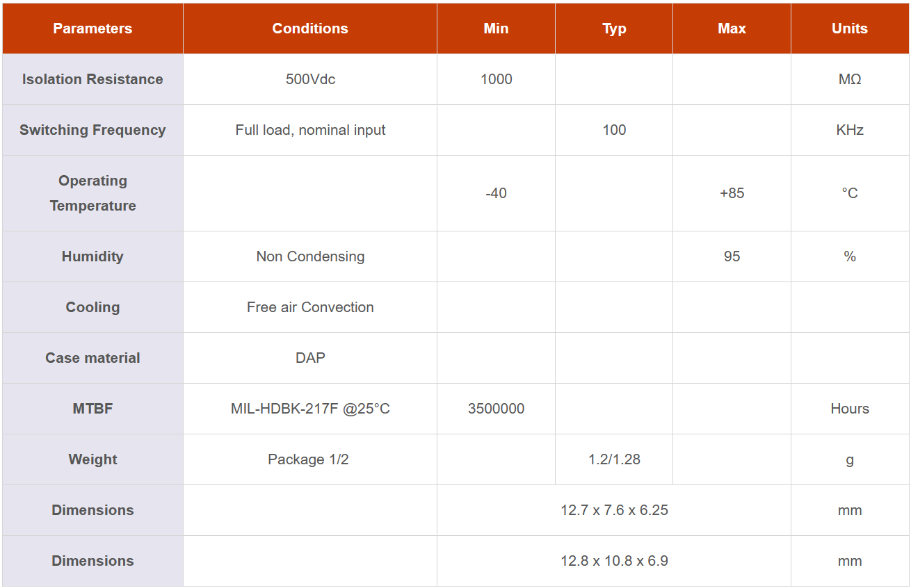
Task: Click the Parameters column header
Action: coord(92,28)
